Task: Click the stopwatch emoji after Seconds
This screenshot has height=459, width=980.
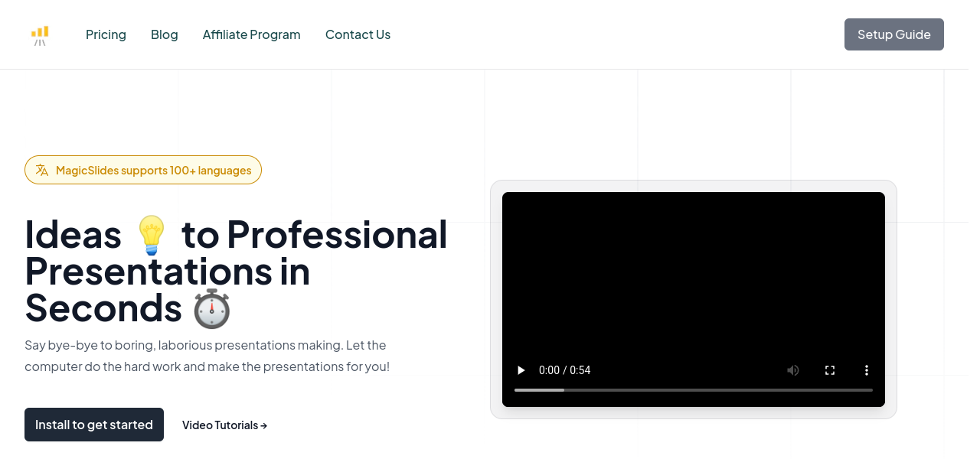Action: pos(211,308)
